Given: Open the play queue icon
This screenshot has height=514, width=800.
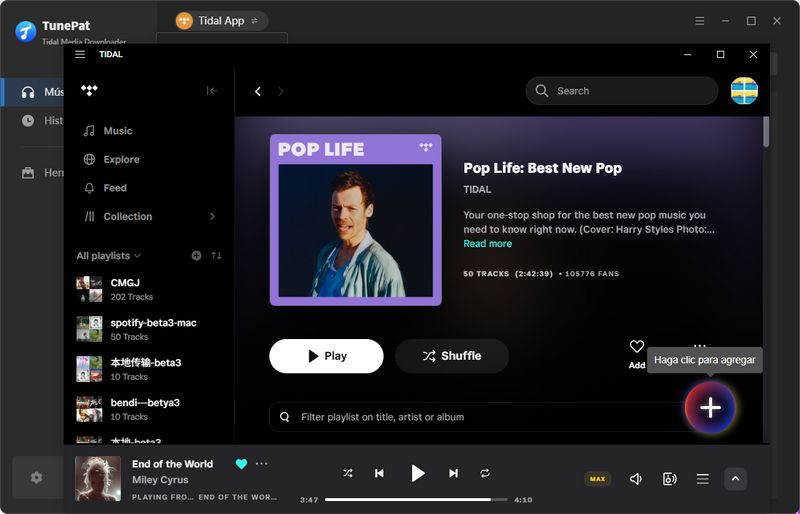Looking at the screenshot, I should [x=703, y=479].
